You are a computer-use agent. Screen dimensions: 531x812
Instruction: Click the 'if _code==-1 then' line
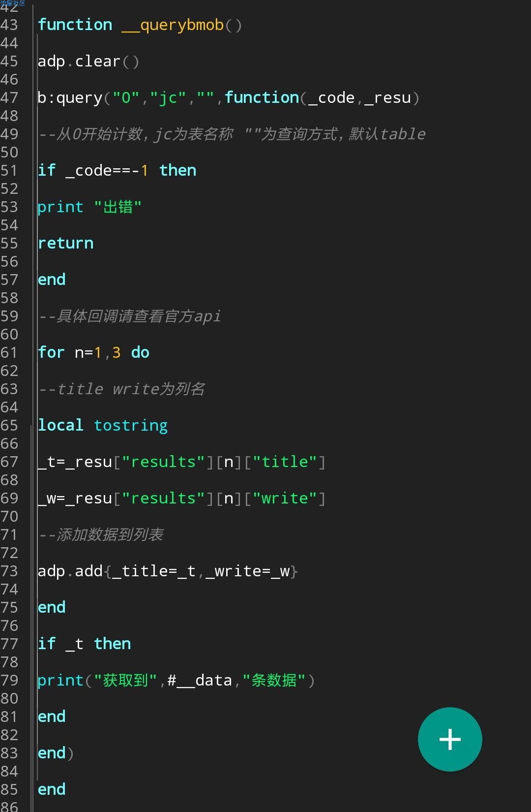pos(117,170)
